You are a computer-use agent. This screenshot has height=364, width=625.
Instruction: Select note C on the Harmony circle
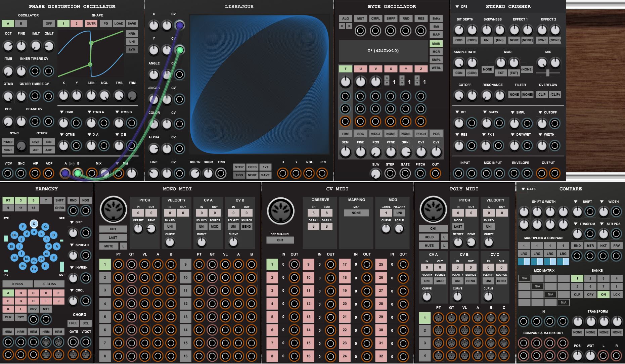34,224
